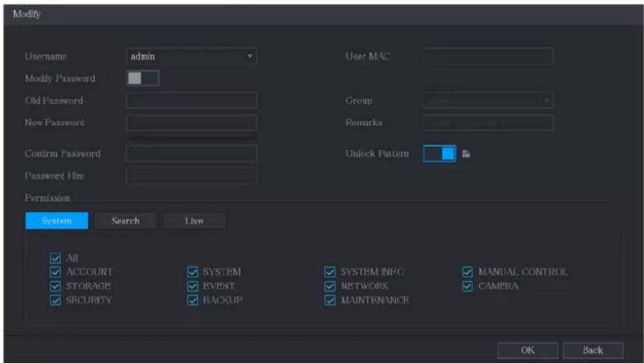Viewport: 644px width, 363px height.
Task: Uncheck the MANUAL CONTROL permission
Action: (x=467, y=271)
